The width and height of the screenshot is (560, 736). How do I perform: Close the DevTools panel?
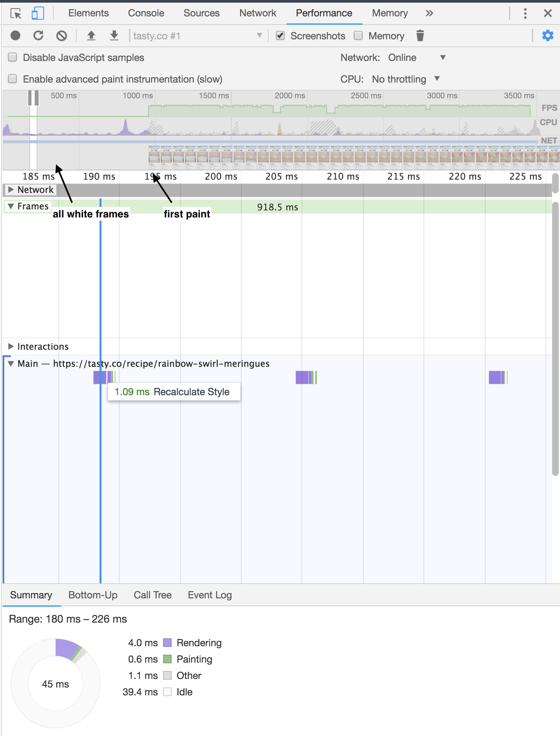(x=548, y=13)
